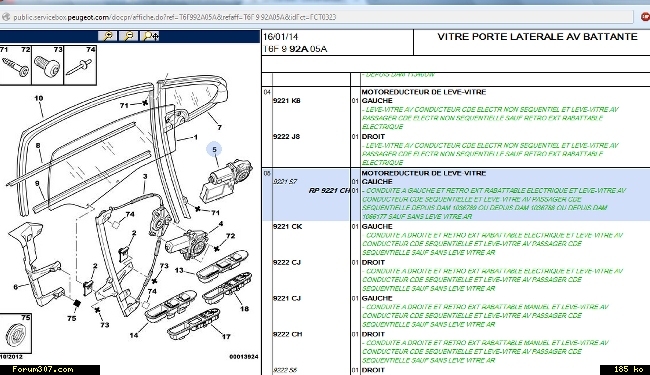Viewport: 650px width, 375px height.
Task: Select callout 8 on the upper strip
Action: [38, 145]
